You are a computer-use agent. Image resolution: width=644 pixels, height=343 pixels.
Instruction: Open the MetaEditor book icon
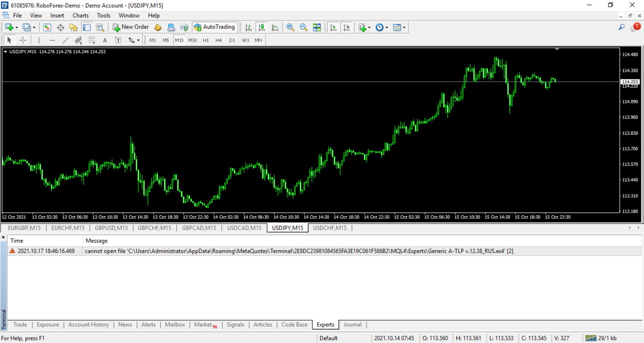pyautogui.click(x=158, y=27)
